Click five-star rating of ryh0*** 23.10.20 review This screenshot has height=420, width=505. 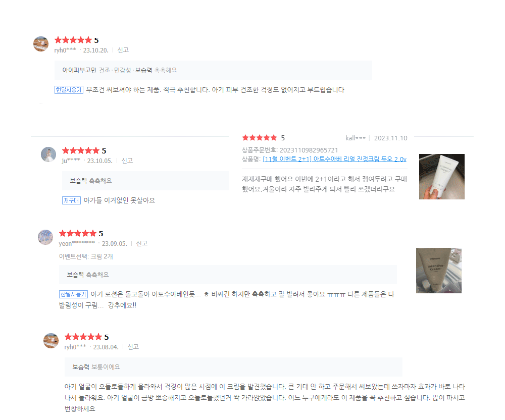[73, 40]
